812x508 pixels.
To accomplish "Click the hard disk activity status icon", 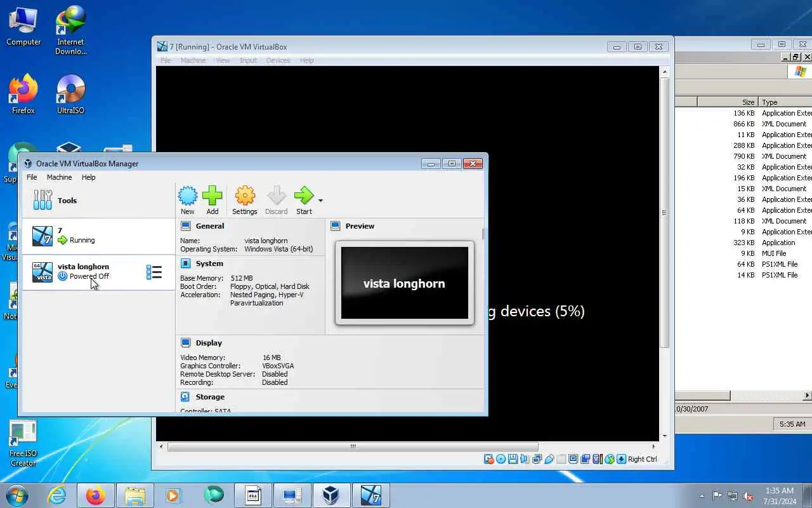I will (x=488, y=459).
